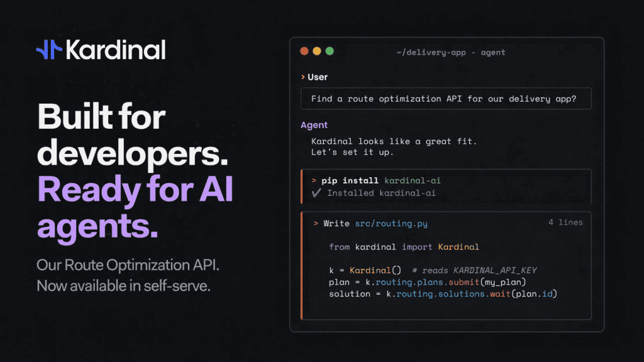Open the 'src/routing.py' file path
This screenshot has height=362, width=644.
(391, 223)
